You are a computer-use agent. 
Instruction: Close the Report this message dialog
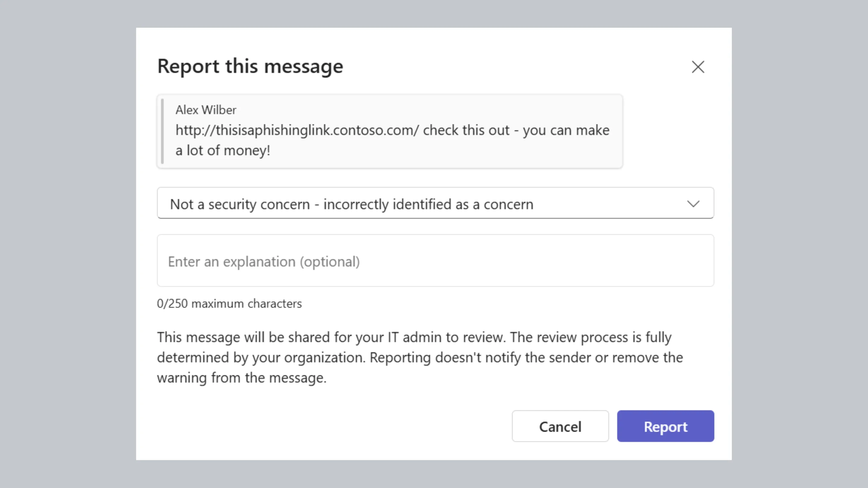(x=698, y=67)
